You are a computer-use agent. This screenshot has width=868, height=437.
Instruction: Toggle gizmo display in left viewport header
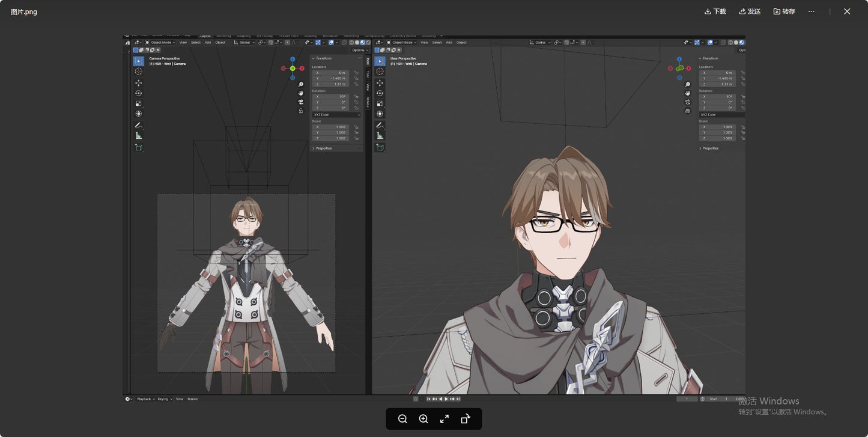(x=318, y=43)
